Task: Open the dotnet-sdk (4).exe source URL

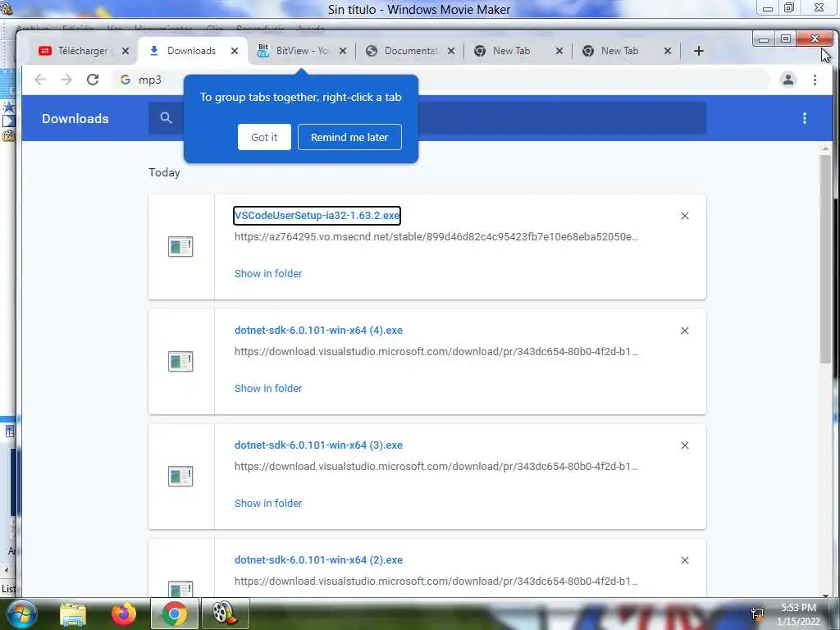Action: click(436, 352)
